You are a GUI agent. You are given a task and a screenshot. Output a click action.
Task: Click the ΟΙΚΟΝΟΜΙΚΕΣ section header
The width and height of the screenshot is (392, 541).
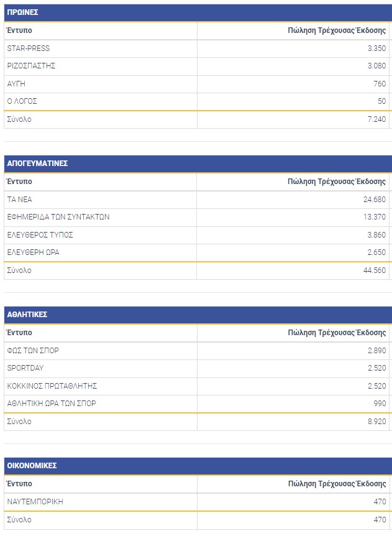[x=31, y=466]
